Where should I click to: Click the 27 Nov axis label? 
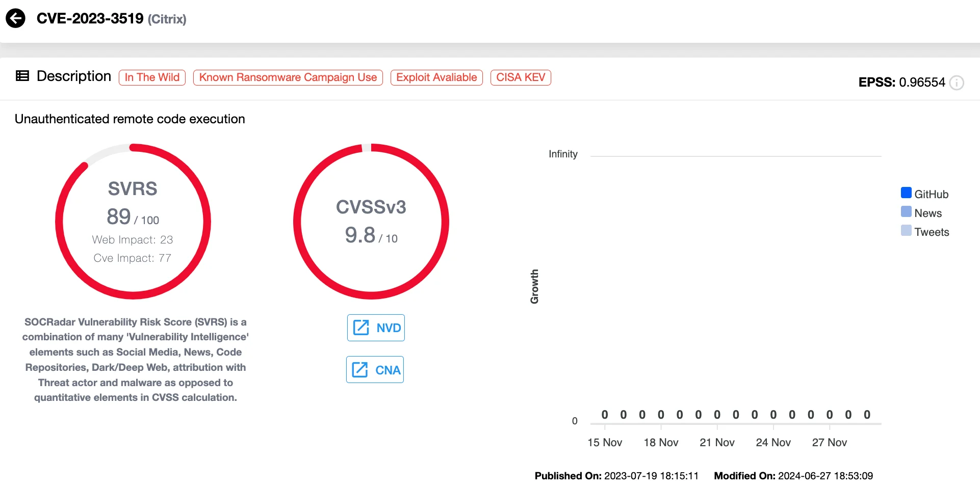[830, 443]
